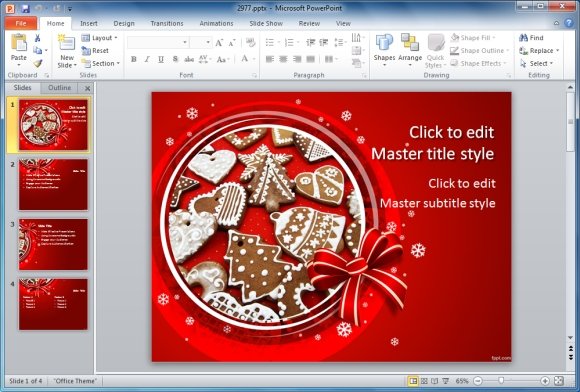Click the Arrange objects icon
This screenshot has height=392, width=580.
click(409, 42)
